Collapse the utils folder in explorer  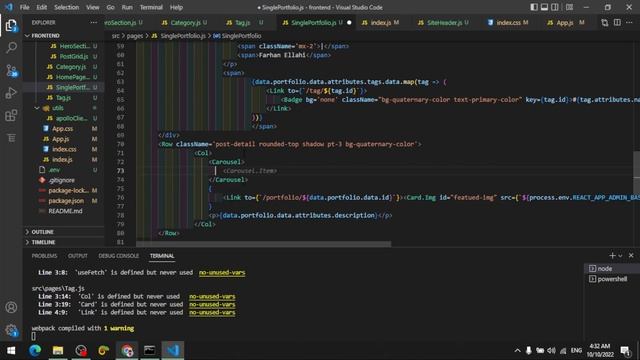pos(58,108)
